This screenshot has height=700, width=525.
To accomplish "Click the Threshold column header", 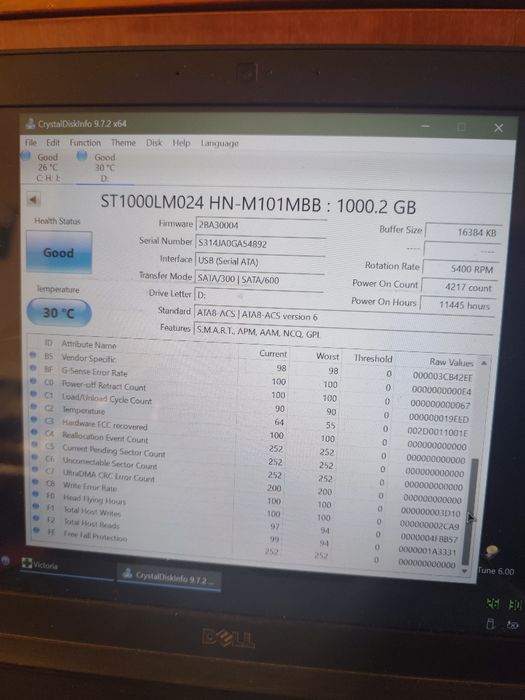I will pyautogui.click(x=373, y=358).
